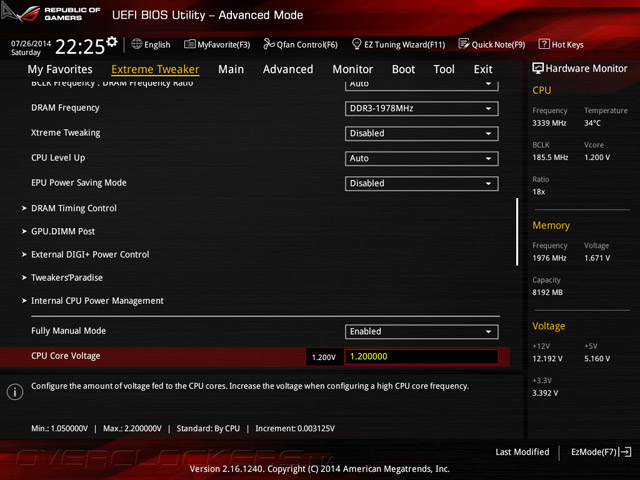This screenshot has width=640, height=480.
Task: Click CPU frequency 3339 MHz value
Action: point(549,123)
